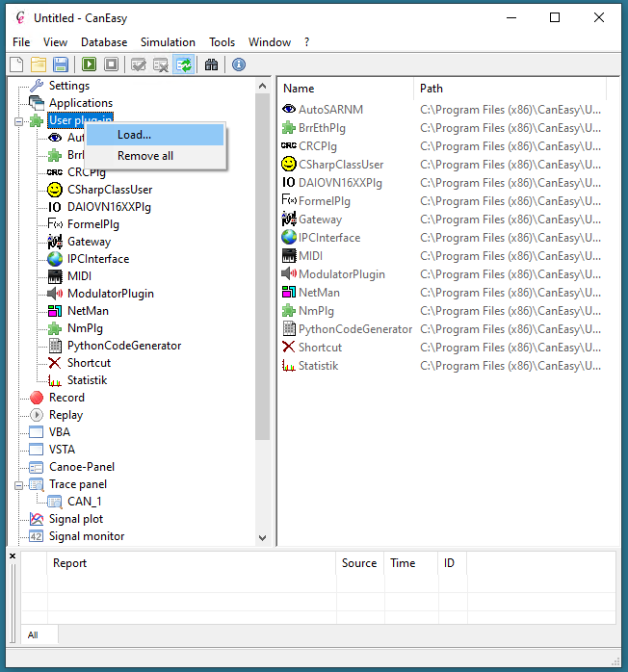Click IPCInterface globe icon in tree
The image size is (628, 672).
pyautogui.click(x=55, y=259)
